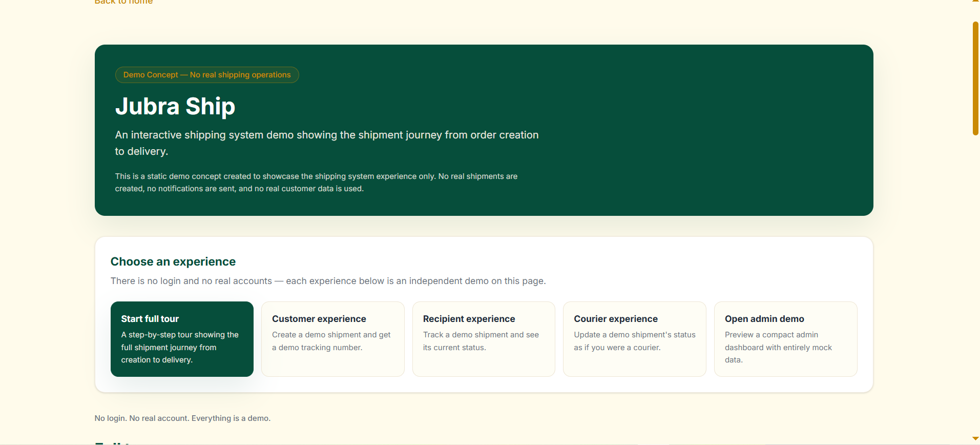Click the Update a demo shipment's status text
Viewport: 980px width, 445px height.
click(x=635, y=341)
